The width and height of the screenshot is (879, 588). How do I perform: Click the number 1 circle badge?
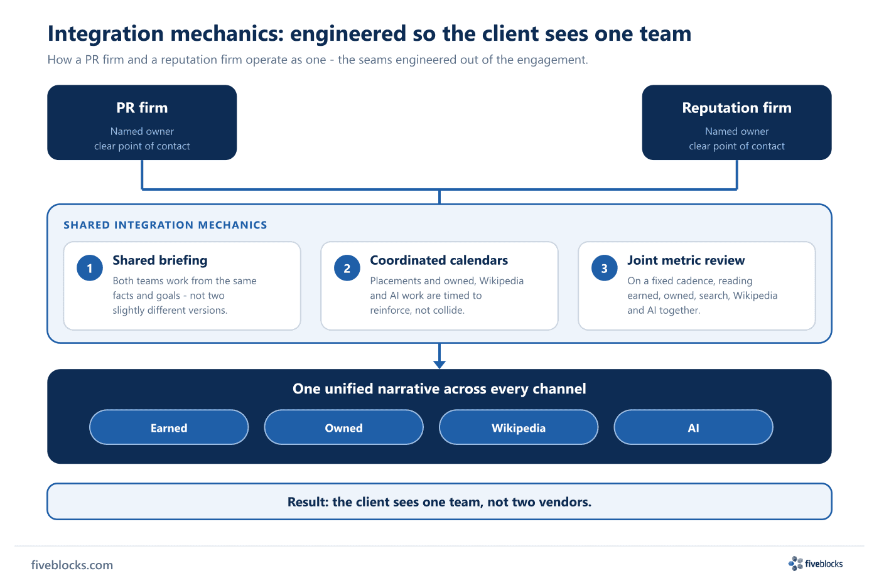90,269
